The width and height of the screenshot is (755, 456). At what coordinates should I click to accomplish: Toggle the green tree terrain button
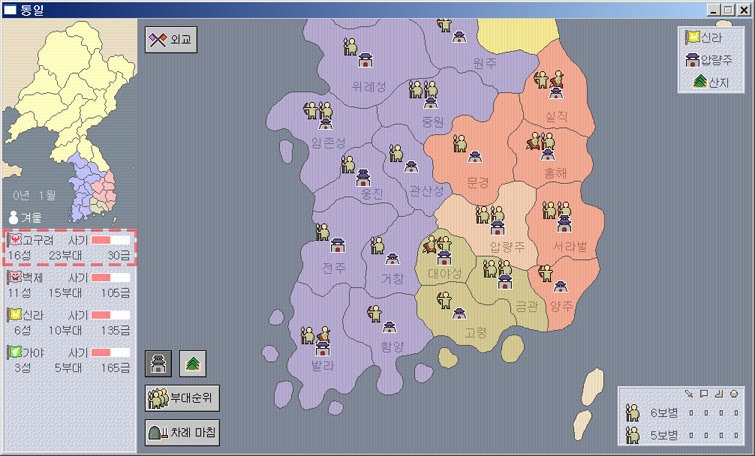click(192, 362)
